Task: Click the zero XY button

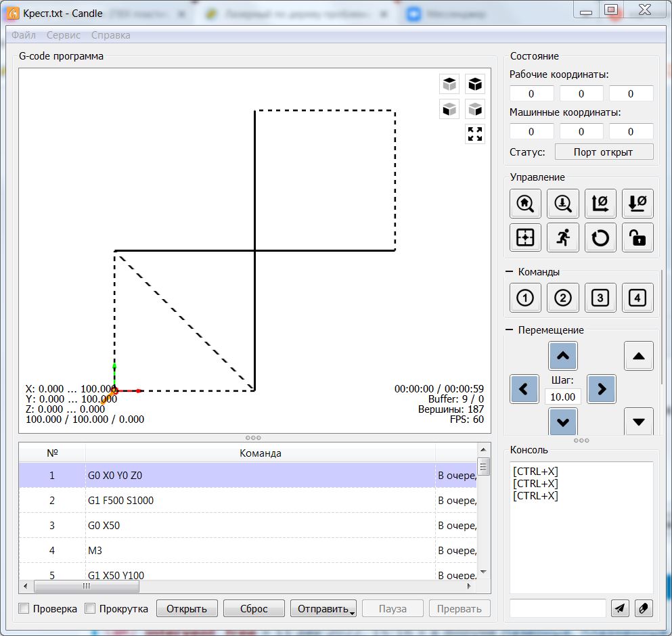Action: tap(600, 204)
